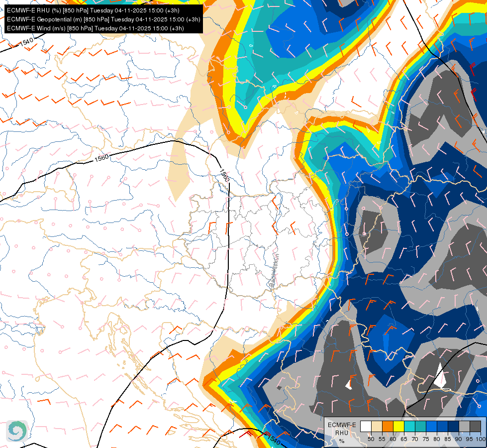Click the swirl logo icon in bottom-left corner

(17, 431)
